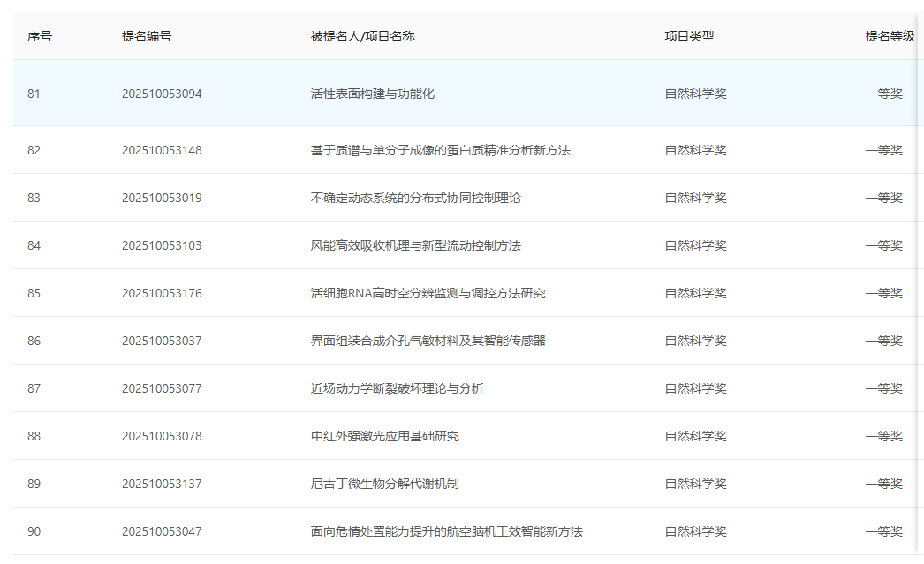The width and height of the screenshot is (924, 564).
Task: Click sequence number 88
Action: [34, 435]
